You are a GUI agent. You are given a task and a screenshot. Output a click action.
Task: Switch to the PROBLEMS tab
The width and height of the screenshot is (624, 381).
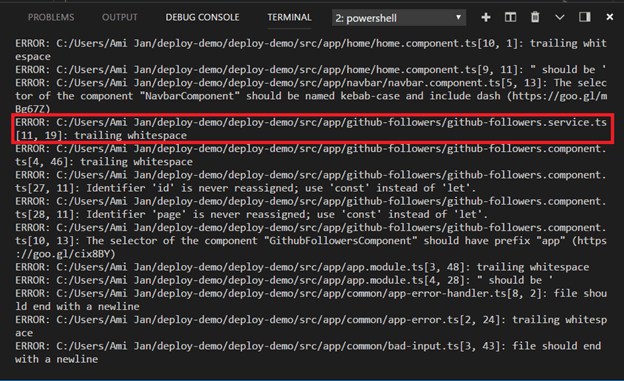51,18
